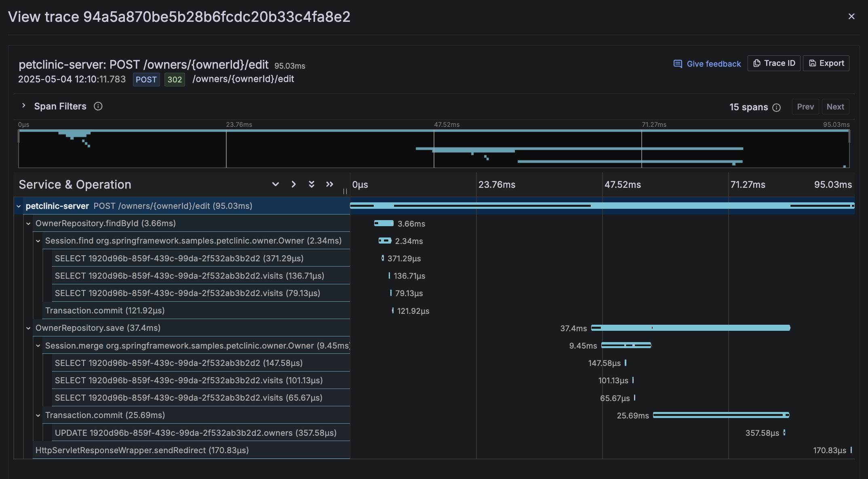This screenshot has height=479, width=868.
Task: Click the POST method badge
Action: (x=146, y=80)
